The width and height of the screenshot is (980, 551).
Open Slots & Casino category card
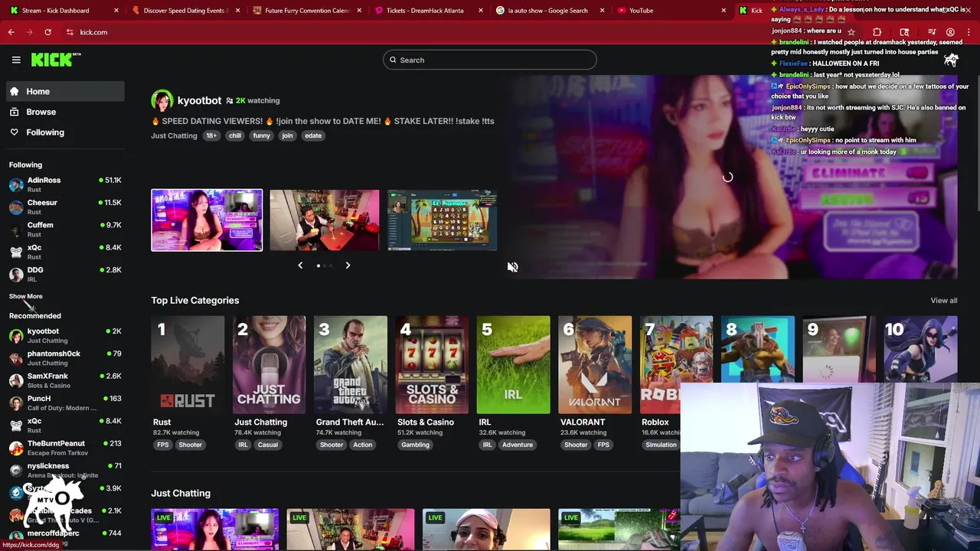[x=432, y=365]
